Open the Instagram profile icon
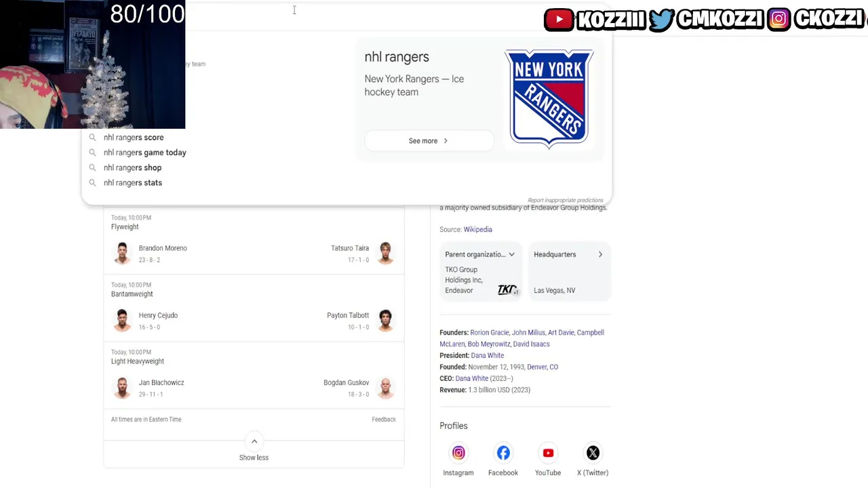This screenshot has width=868, height=488. tap(458, 453)
